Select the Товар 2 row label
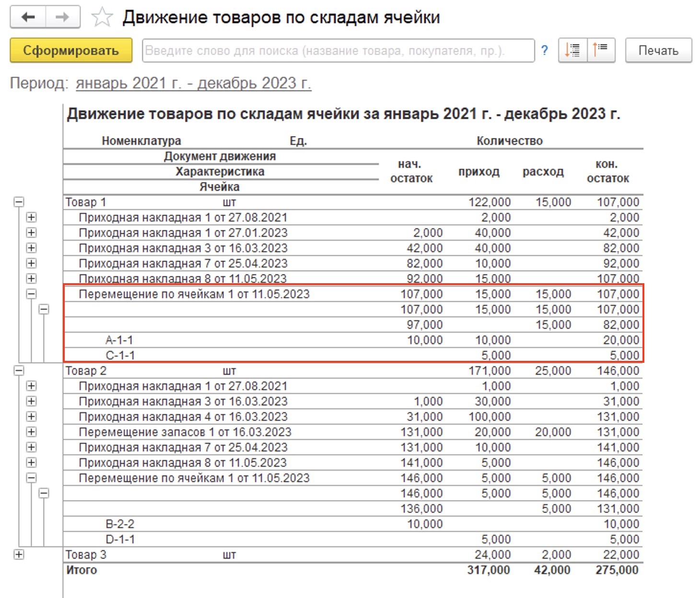 pyautogui.click(x=86, y=371)
